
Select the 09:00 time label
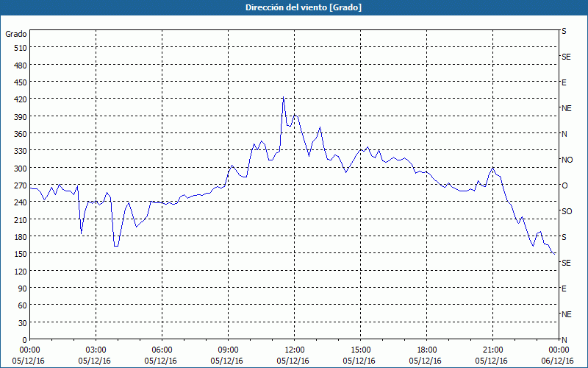(228, 350)
